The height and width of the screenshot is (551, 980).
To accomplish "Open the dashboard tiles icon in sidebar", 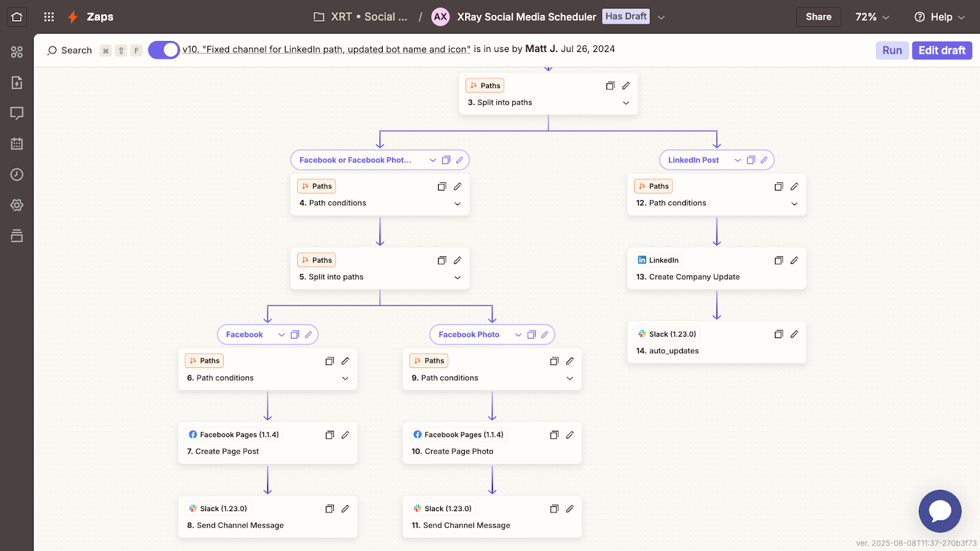I will coord(17,52).
